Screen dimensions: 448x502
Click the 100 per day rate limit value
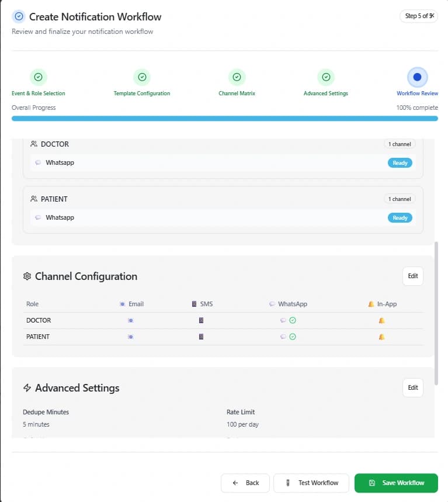(x=242, y=424)
